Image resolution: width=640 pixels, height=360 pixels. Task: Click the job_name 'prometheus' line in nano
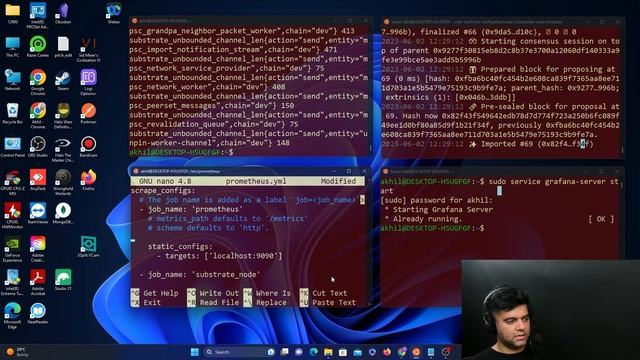pos(191,209)
